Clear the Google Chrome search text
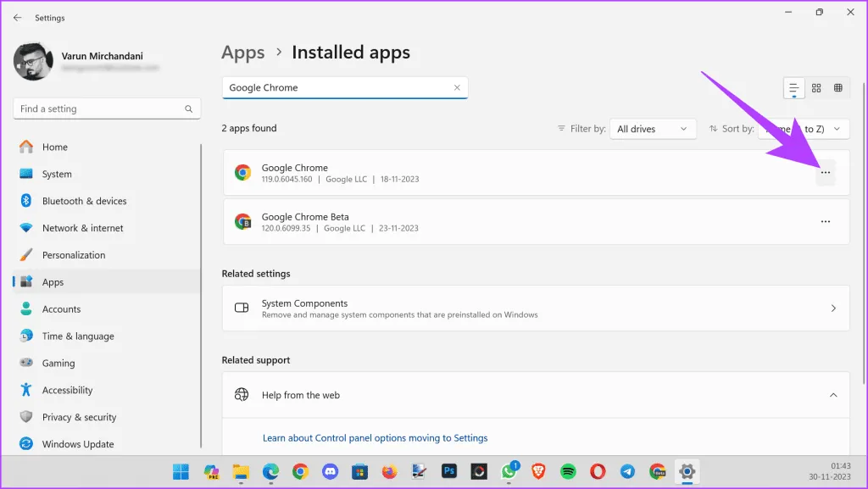Image resolution: width=868 pixels, height=489 pixels. (457, 87)
